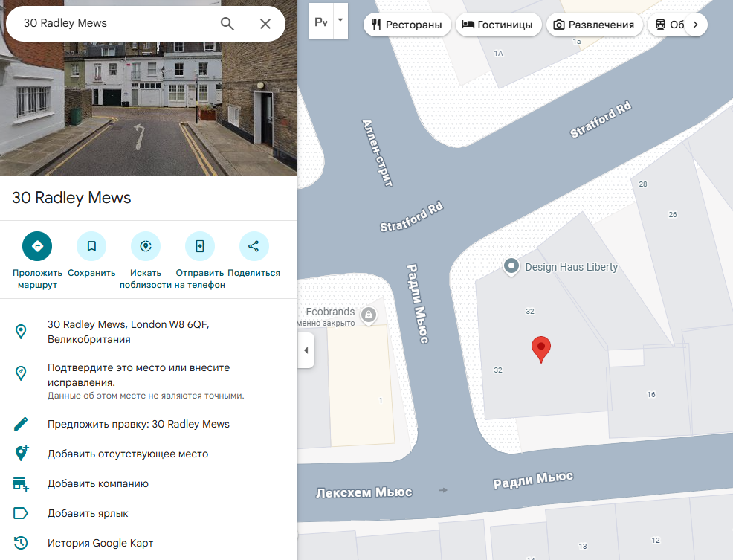Select the Развлечения category chip
The height and width of the screenshot is (560, 733).
click(595, 25)
